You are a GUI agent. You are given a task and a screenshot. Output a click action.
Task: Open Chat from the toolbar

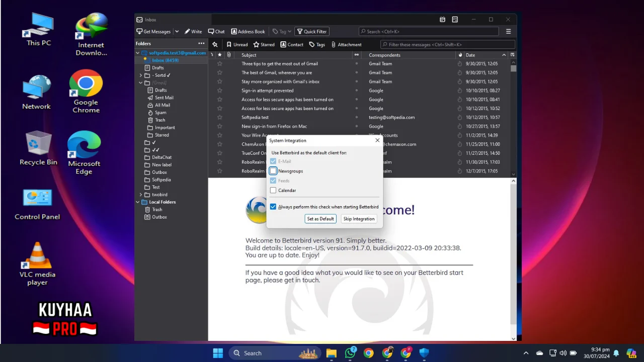tap(216, 31)
